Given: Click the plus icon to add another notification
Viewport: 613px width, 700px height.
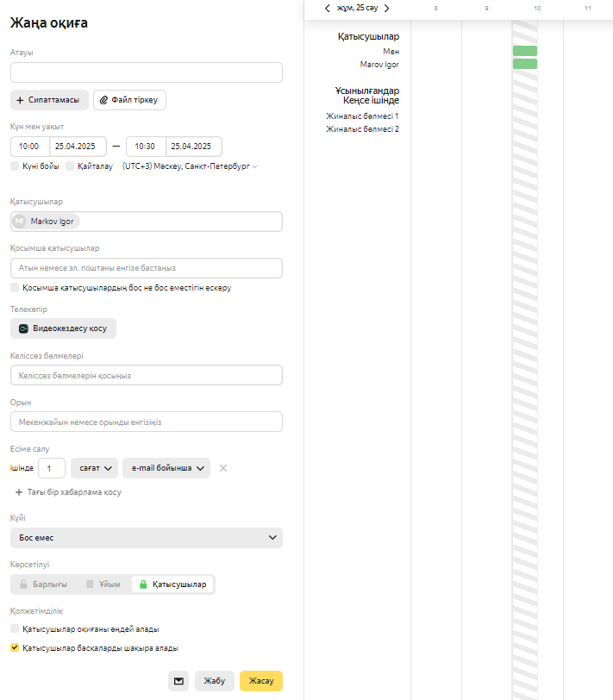Looking at the screenshot, I should point(19,492).
